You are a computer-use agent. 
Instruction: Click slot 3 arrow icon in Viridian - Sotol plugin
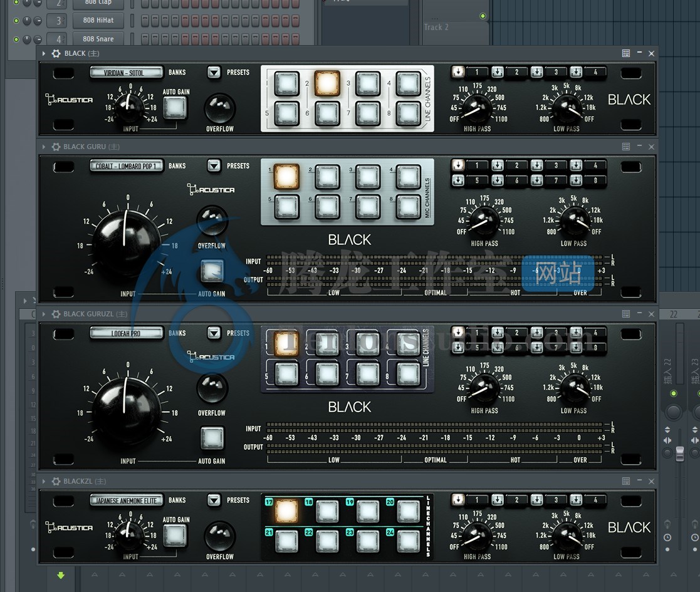536,72
